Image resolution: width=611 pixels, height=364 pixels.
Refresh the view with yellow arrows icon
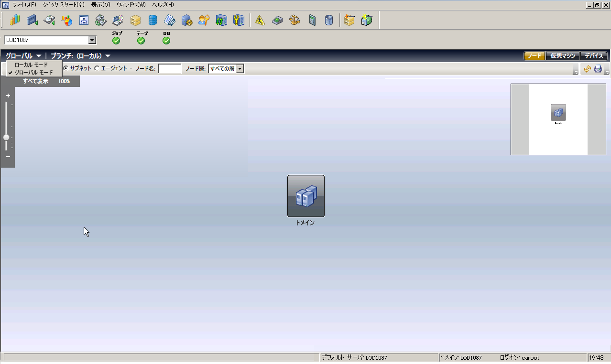588,69
